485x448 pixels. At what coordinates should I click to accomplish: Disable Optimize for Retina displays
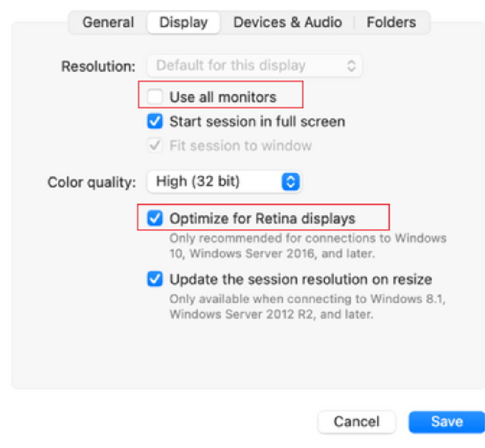155,218
